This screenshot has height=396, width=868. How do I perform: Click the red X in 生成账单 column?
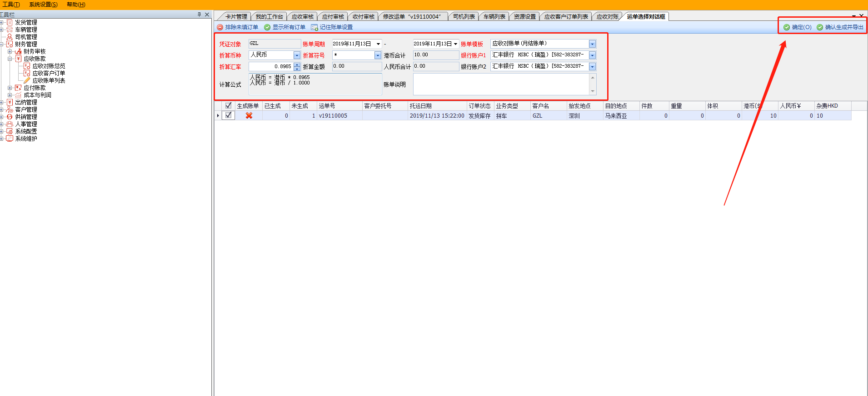[x=249, y=116]
